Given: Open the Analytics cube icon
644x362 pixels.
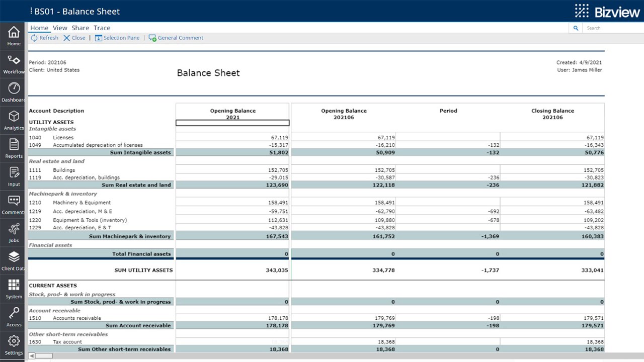Looking at the screenshot, I should (14, 118).
